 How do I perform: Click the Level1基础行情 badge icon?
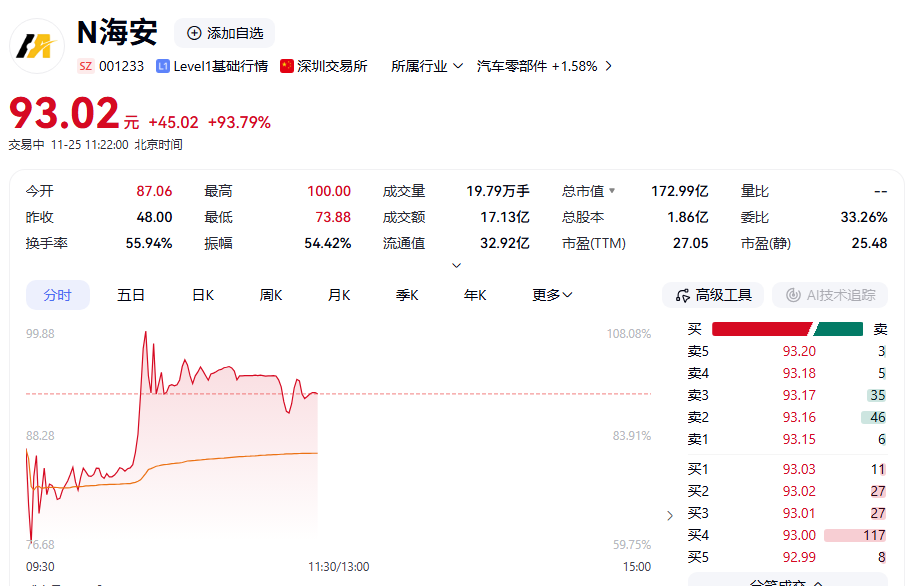tap(162, 65)
